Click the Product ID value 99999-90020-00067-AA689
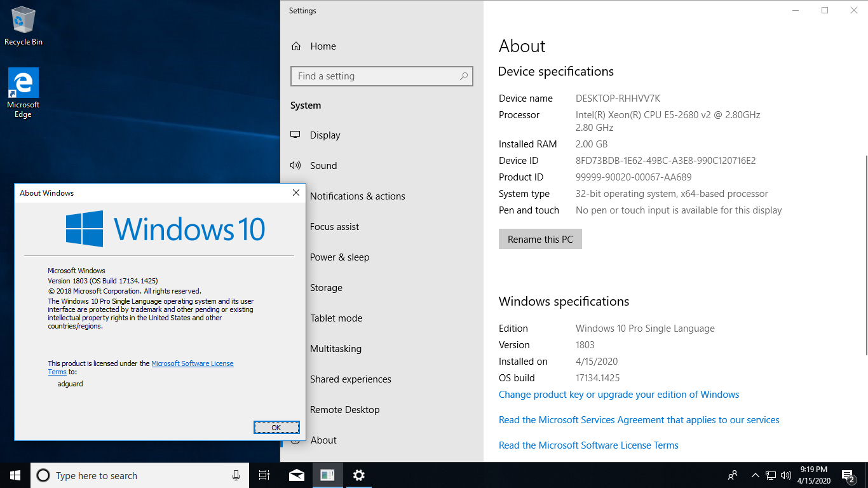Image resolution: width=868 pixels, height=488 pixels. pos(633,177)
